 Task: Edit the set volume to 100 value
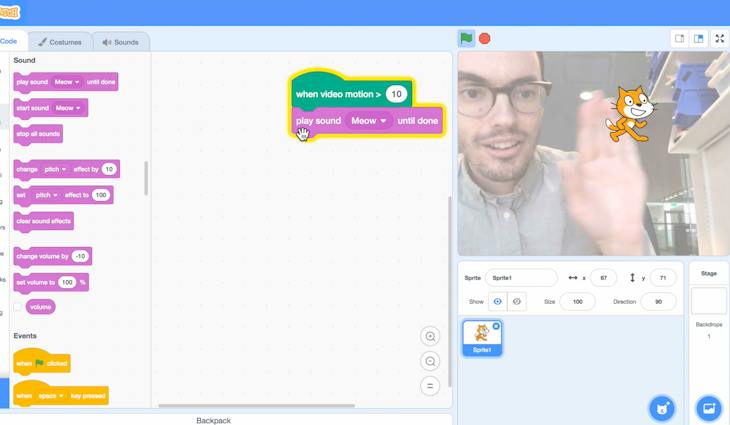pos(68,282)
